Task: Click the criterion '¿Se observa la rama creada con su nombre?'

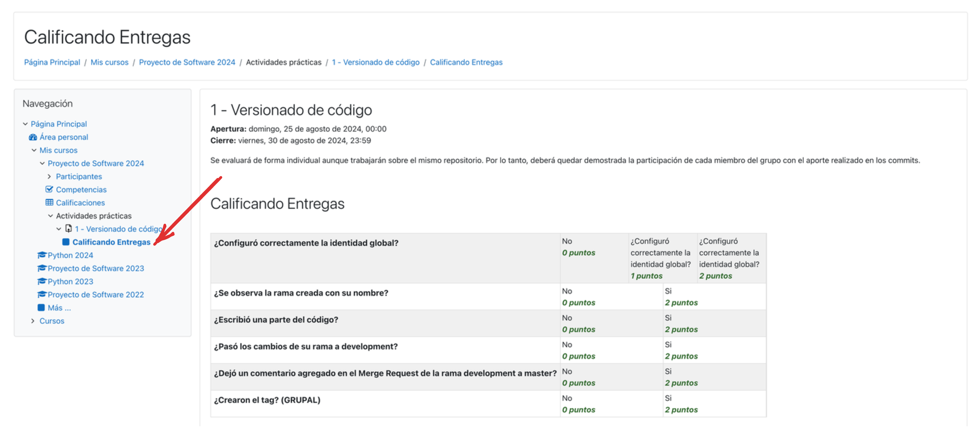Action: (x=301, y=293)
